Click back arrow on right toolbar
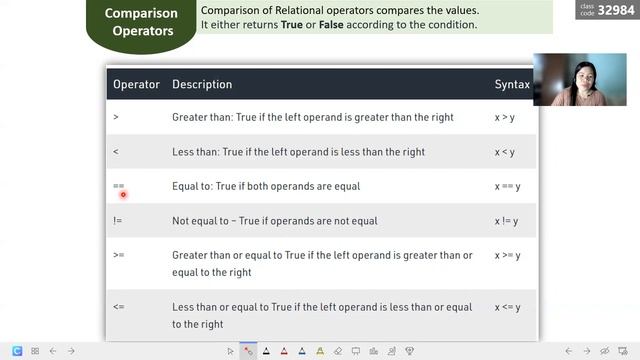The width and height of the screenshot is (640, 360). click(x=569, y=351)
